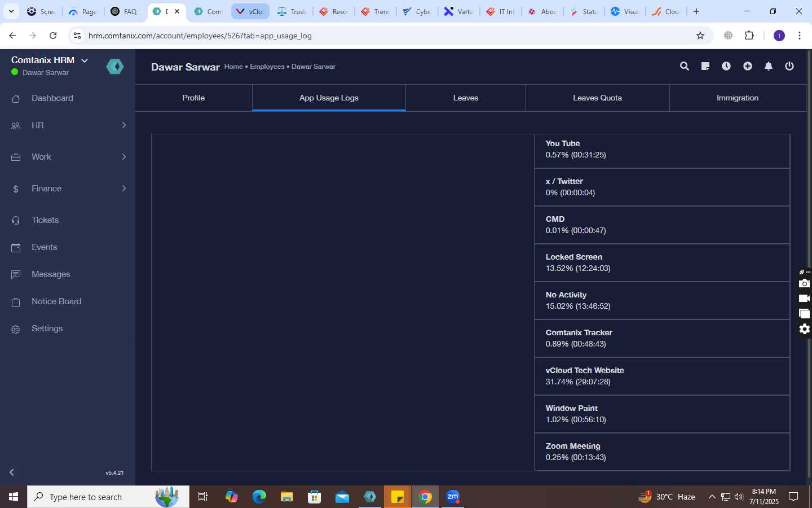Open notifications bell icon

[769, 67]
